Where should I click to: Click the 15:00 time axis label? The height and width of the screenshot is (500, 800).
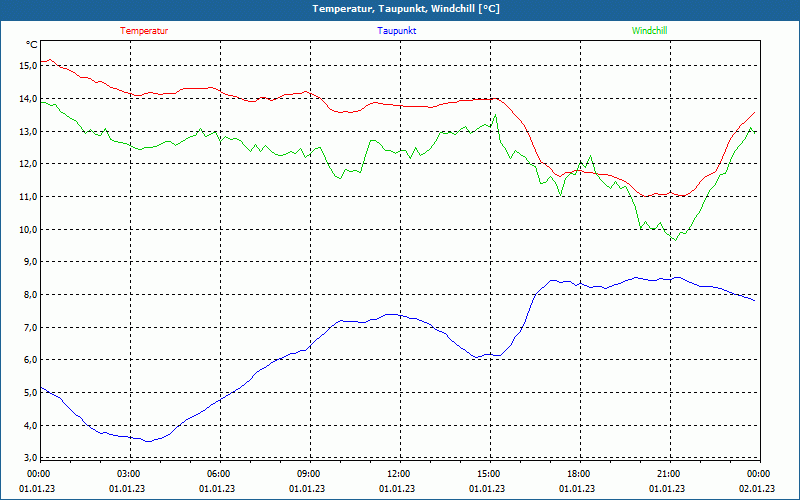[x=487, y=474]
